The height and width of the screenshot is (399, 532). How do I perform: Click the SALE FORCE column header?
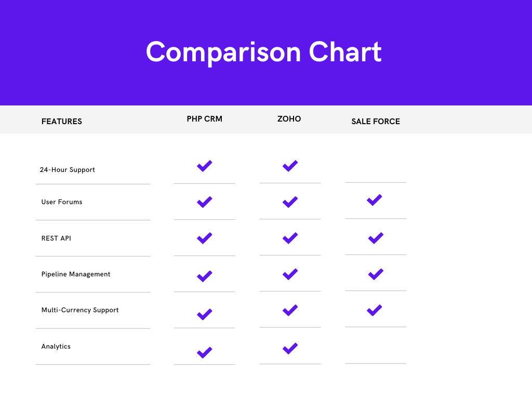pyautogui.click(x=376, y=122)
